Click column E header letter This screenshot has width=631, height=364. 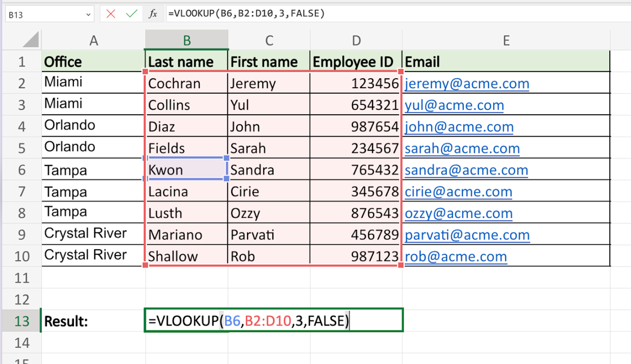506,40
